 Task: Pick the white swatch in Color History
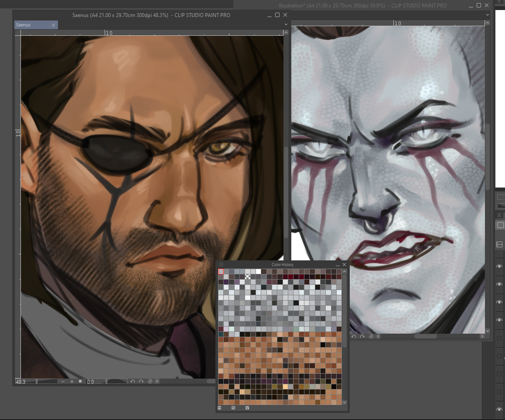[x=259, y=271]
